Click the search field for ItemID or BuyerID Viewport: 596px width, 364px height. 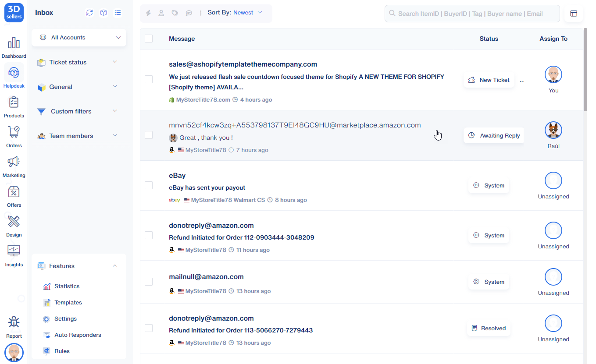pyautogui.click(x=472, y=14)
